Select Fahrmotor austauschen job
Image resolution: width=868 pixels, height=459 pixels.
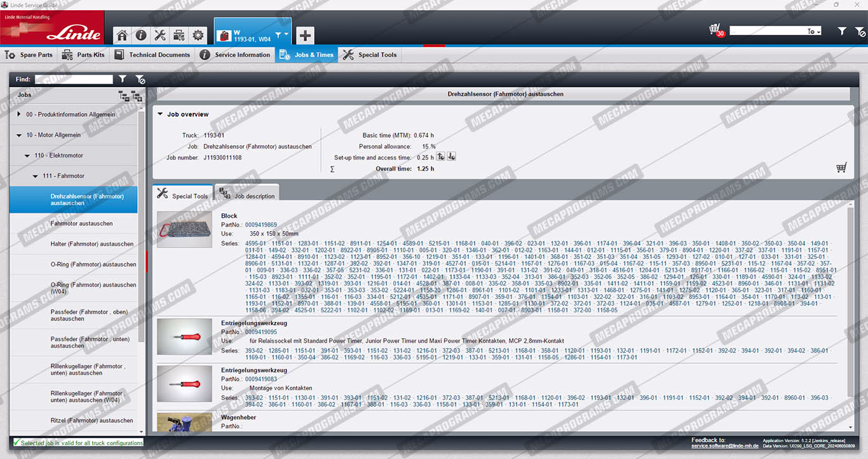click(x=73, y=223)
